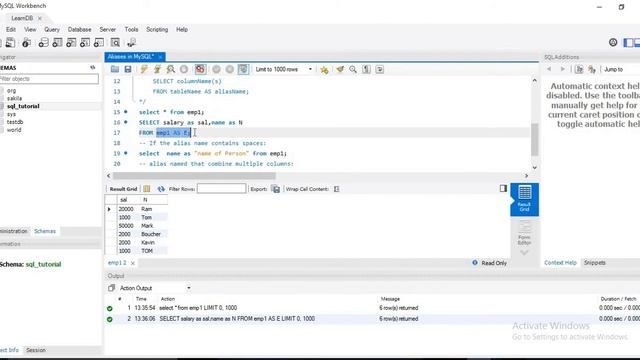The height and width of the screenshot is (360, 640).
Task: Switch to Context Help tab
Action: [x=560, y=263]
